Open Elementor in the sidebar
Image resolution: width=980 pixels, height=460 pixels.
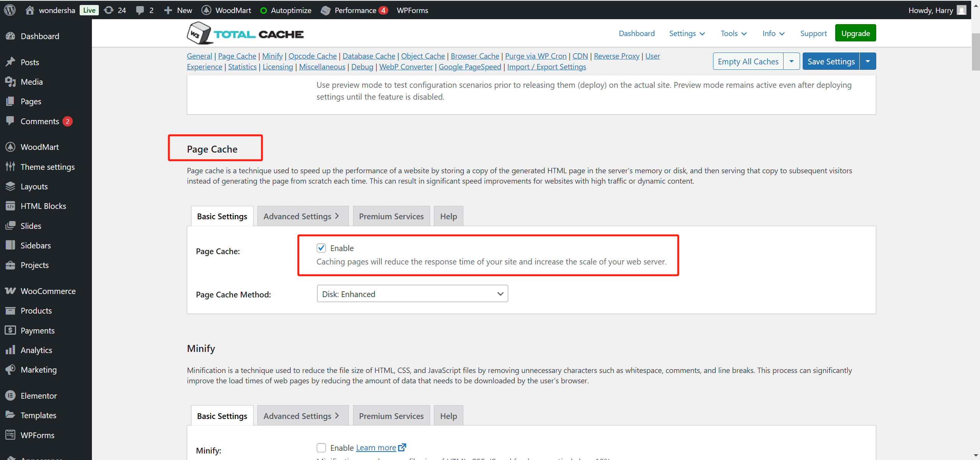pyautogui.click(x=38, y=396)
